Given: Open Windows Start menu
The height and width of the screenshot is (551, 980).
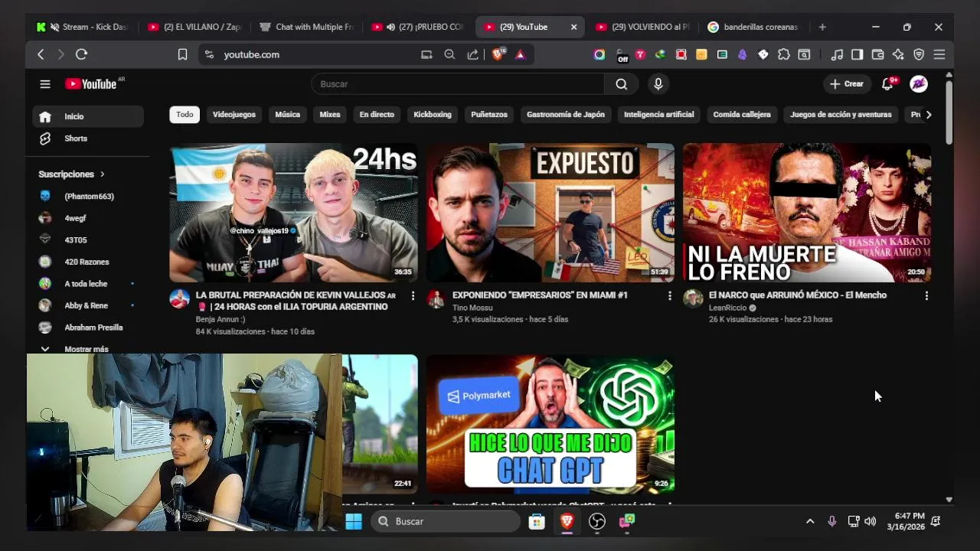Looking at the screenshot, I should (x=354, y=521).
